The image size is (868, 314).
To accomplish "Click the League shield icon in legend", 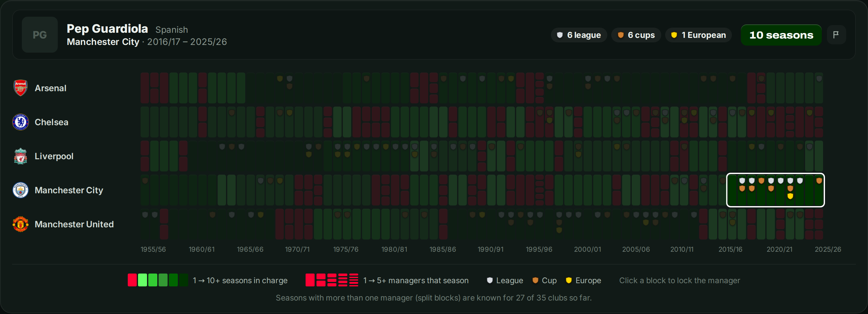I will [490, 280].
